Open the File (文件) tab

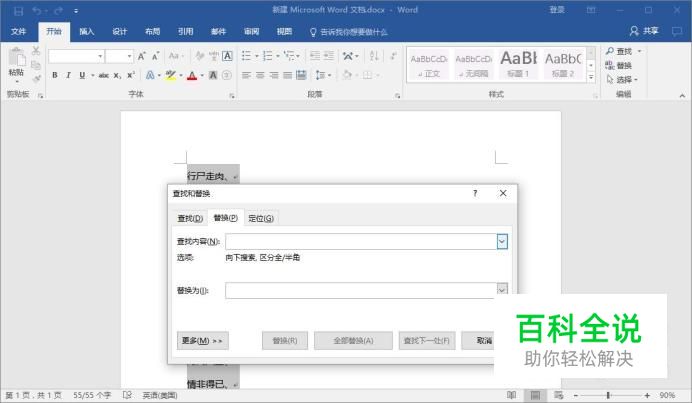click(19, 31)
